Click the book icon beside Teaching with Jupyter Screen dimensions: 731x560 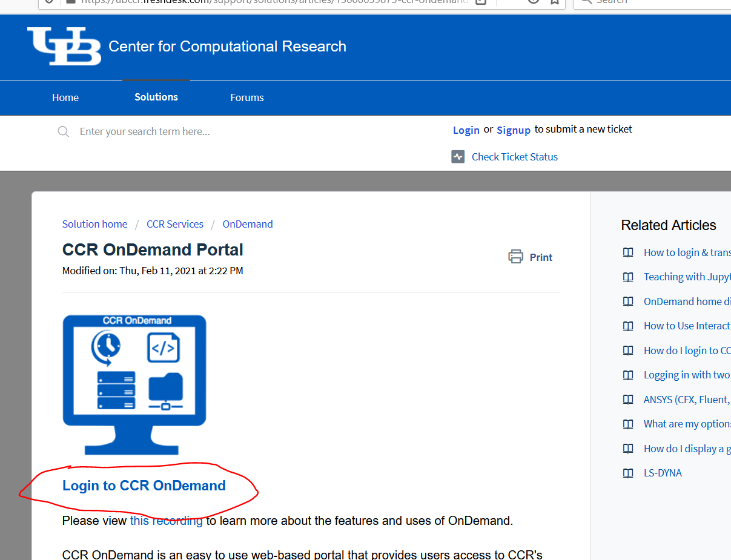point(628,277)
